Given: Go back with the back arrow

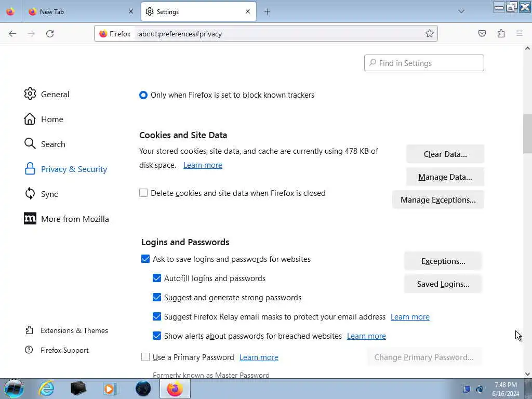Looking at the screenshot, I should pos(12,34).
